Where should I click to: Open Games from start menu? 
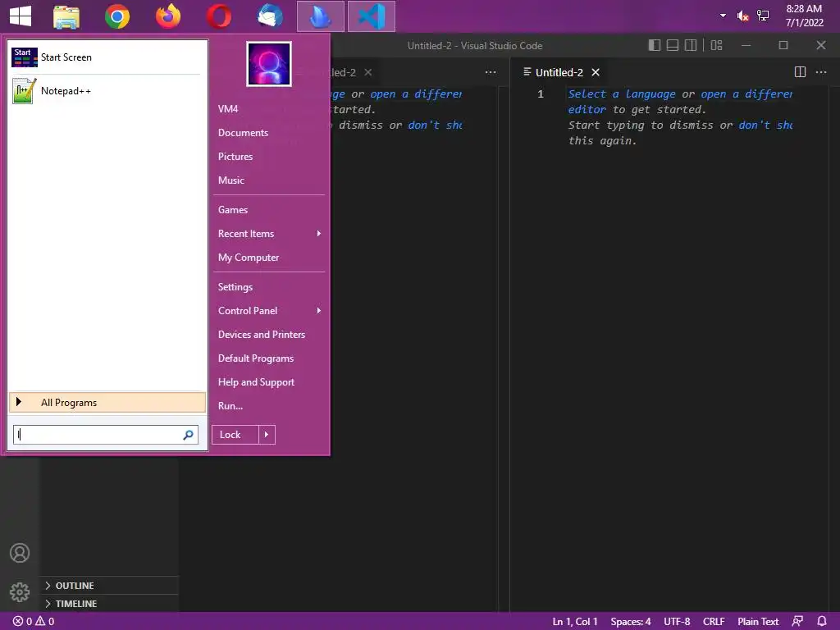[x=232, y=210]
